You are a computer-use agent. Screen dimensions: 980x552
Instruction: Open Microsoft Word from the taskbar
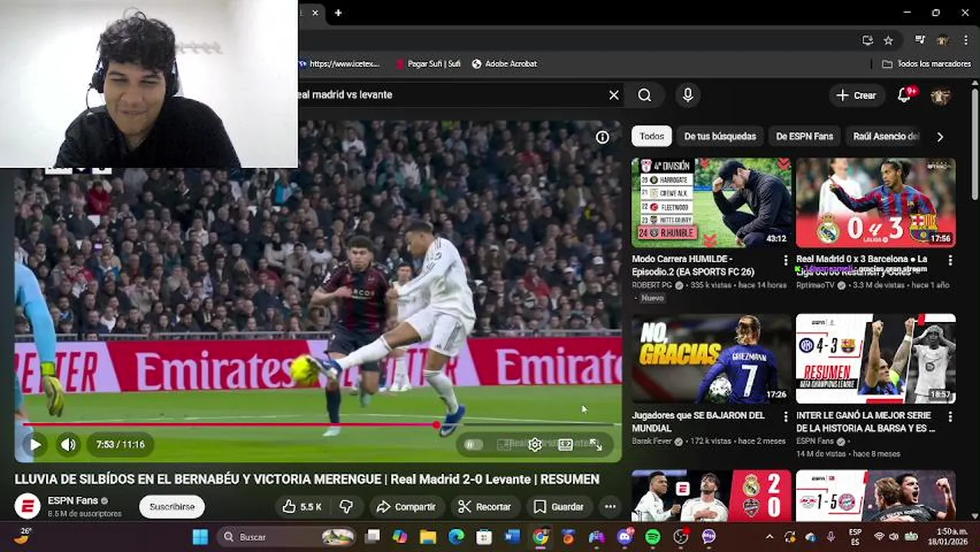512,537
